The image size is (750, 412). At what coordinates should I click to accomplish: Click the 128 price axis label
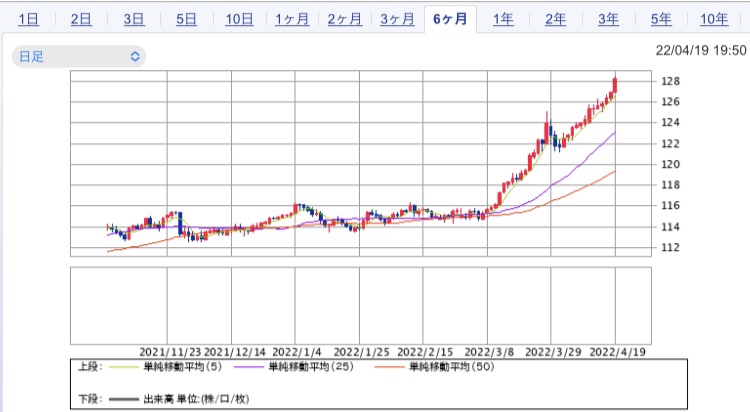(x=670, y=81)
